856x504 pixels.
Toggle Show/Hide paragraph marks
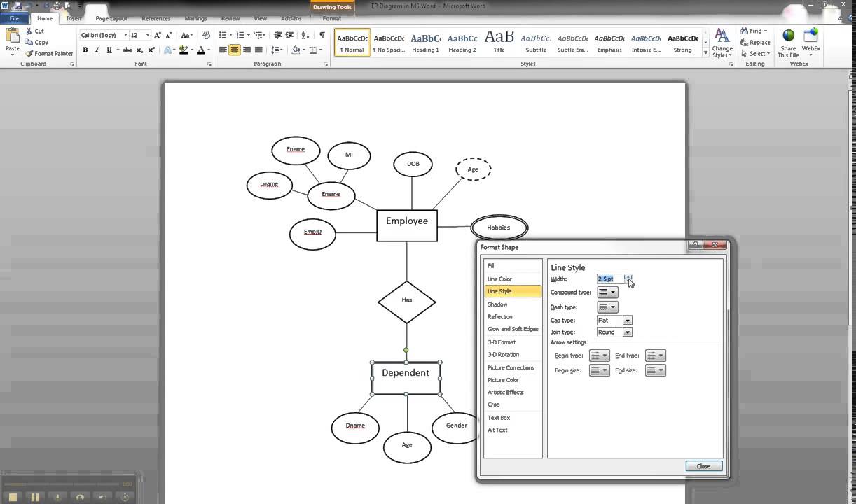pos(322,35)
